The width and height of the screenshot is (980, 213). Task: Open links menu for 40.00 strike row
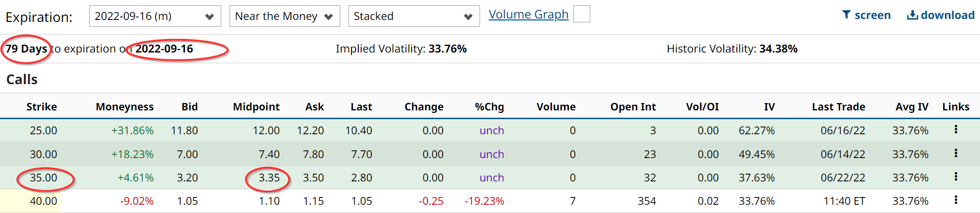coord(955,200)
